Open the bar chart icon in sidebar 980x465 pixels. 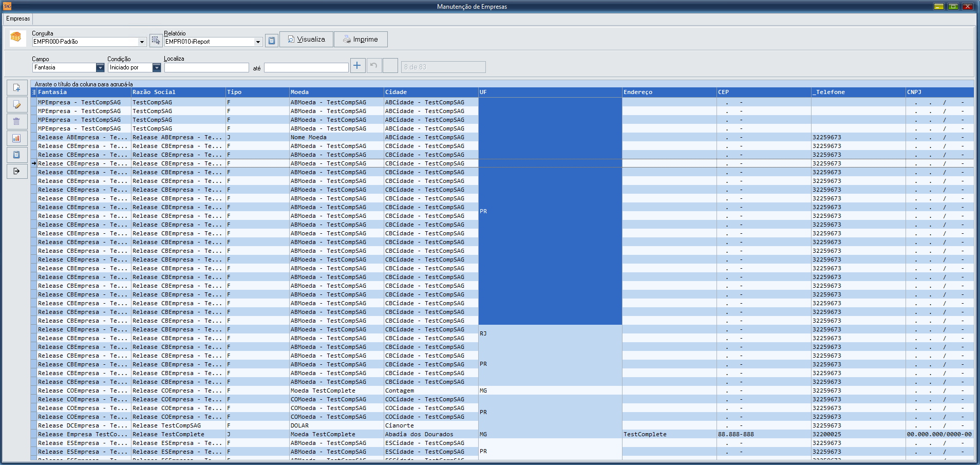pos(17,138)
